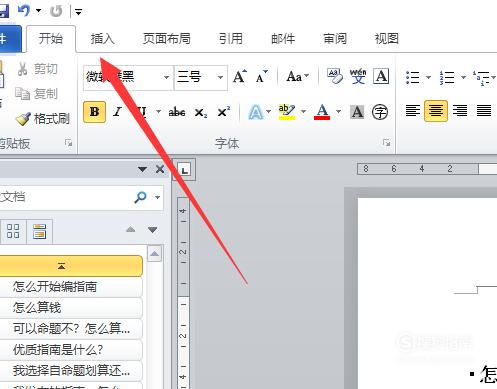Switch to page thumbnails browse view
The width and height of the screenshot is (497, 389).
13,231
